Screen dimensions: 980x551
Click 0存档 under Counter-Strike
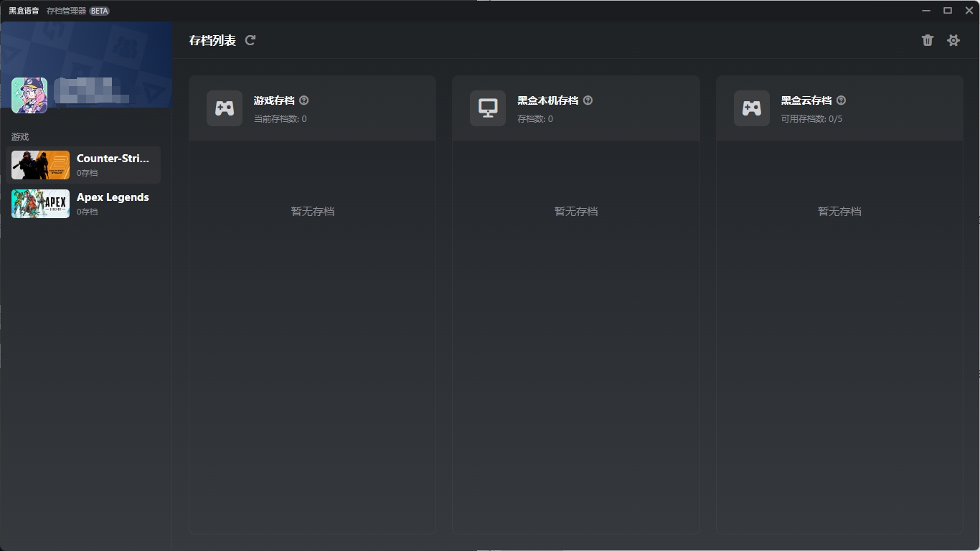(x=88, y=173)
